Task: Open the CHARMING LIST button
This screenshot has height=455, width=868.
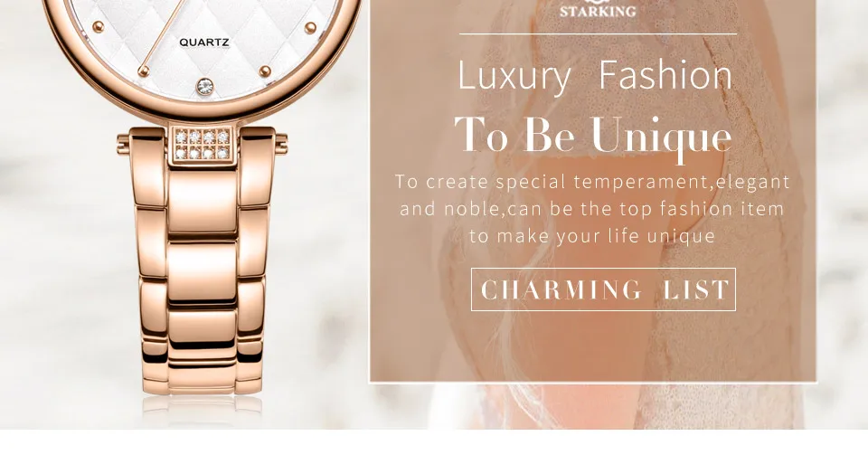Action: tap(603, 289)
